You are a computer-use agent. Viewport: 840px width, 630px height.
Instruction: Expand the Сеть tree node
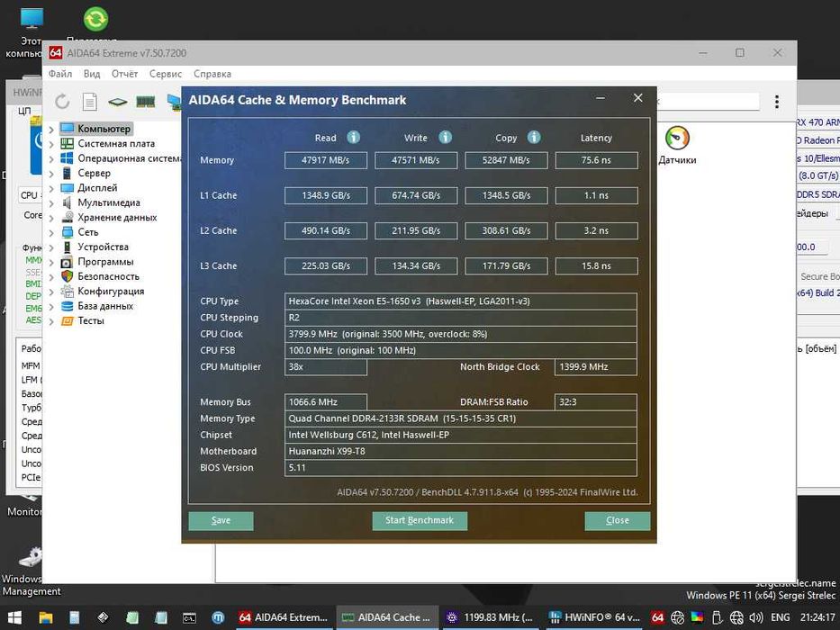(51, 232)
